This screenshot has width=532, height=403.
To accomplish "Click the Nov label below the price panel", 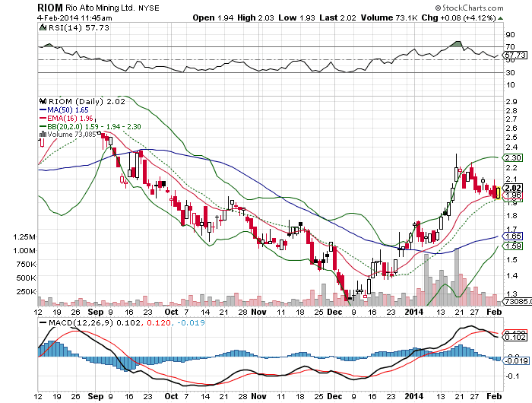I will tap(258, 312).
